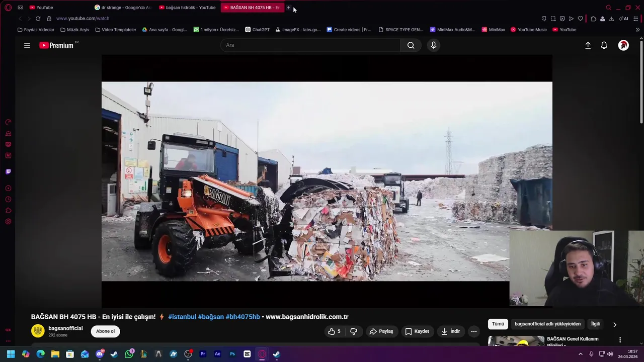Screen dimensions: 644x362
Task: Open the YouTube guide hamburger menu
Action: coord(27,45)
